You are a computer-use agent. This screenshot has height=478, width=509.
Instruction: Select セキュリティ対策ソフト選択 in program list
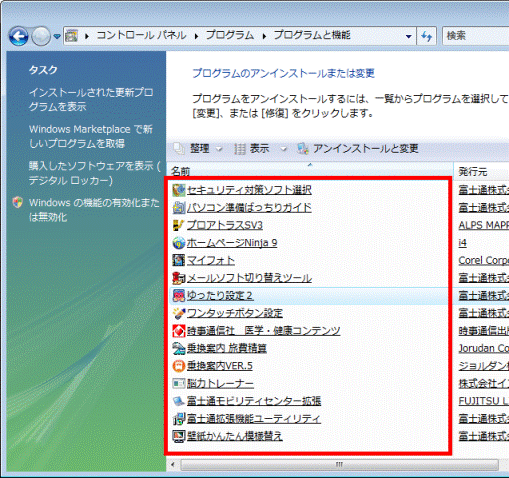pyautogui.click(x=249, y=190)
